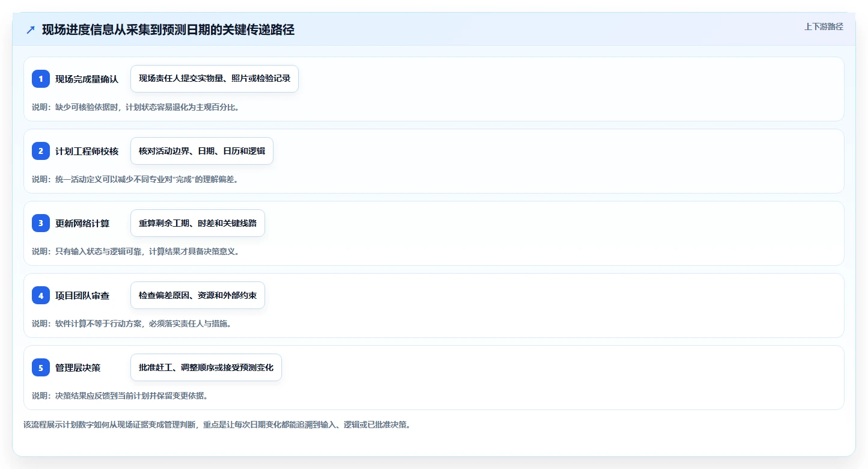Click the step 2 number badge
This screenshot has width=868, height=469.
[x=41, y=151]
